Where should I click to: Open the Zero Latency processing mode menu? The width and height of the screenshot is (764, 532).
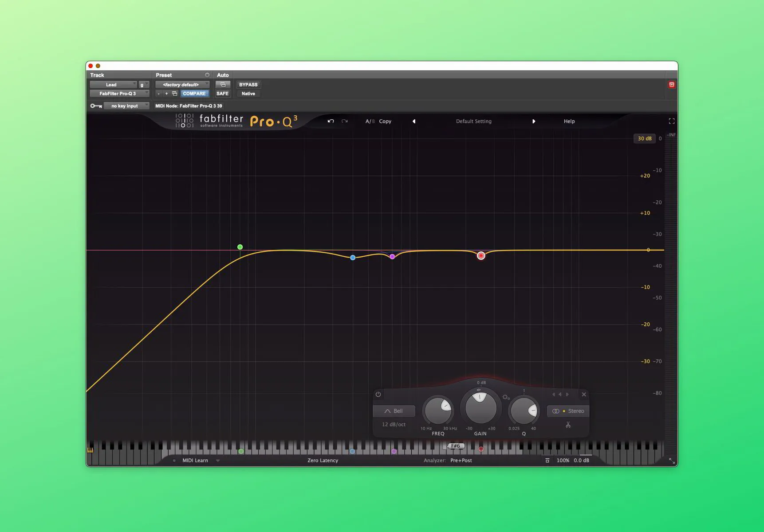click(323, 460)
